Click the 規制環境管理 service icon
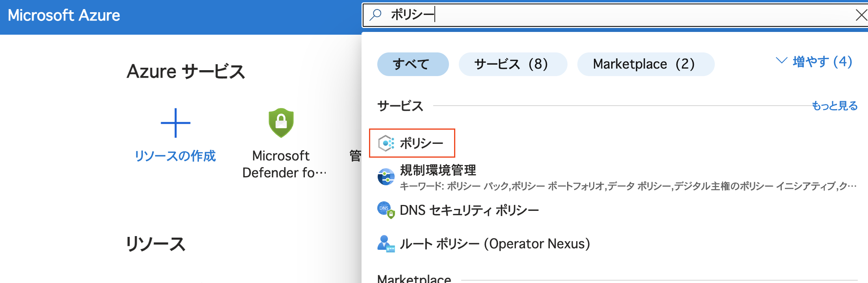The height and width of the screenshot is (283, 868). [x=386, y=177]
